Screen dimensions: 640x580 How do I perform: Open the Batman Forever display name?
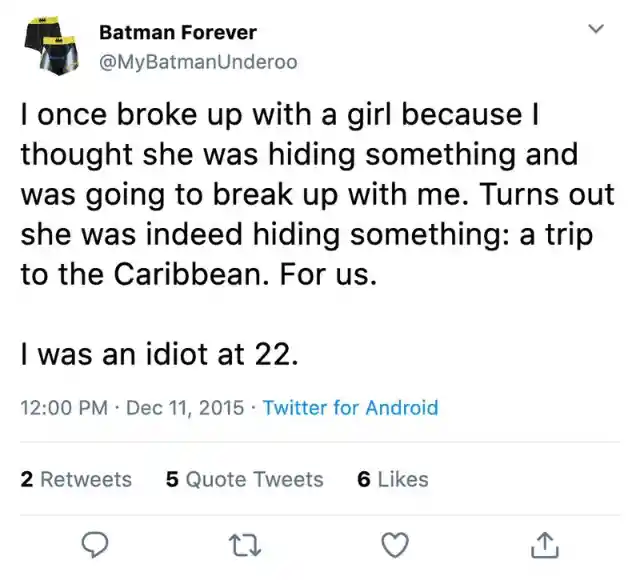[178, 32]
